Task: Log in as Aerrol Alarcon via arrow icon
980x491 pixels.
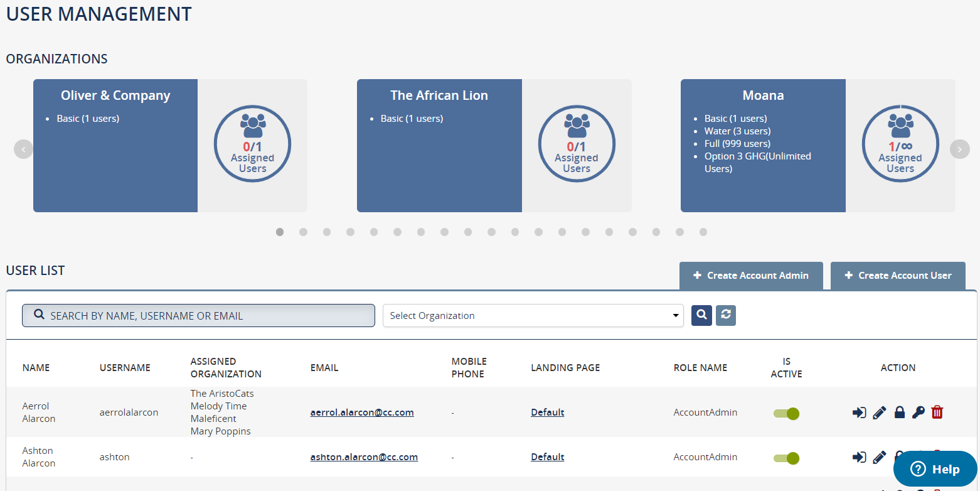Action: click(x=859, y=413)
